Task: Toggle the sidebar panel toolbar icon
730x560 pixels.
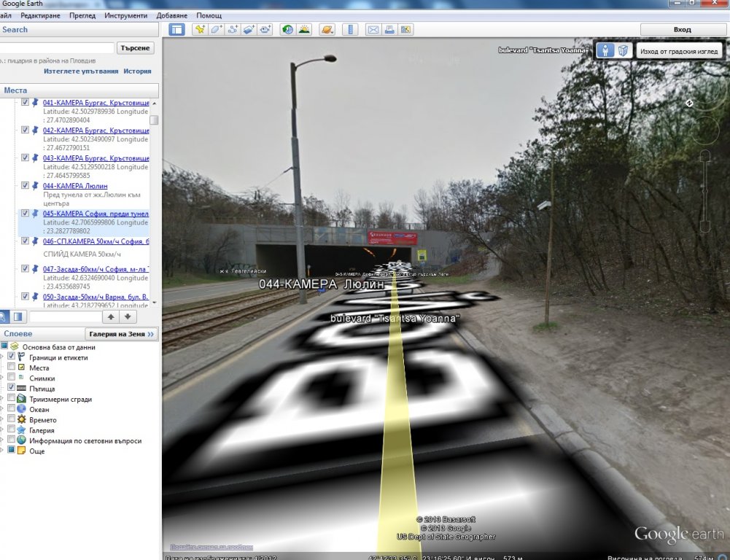Action: coord(176,30)
